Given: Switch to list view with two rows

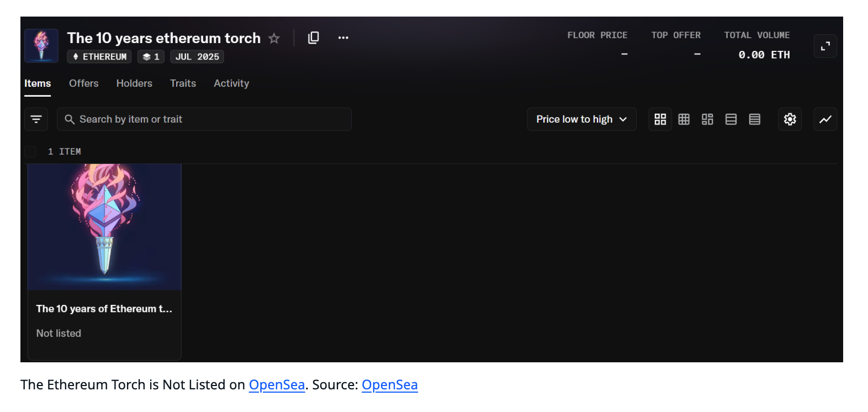Looking at the screenshot, I should 731,119.
